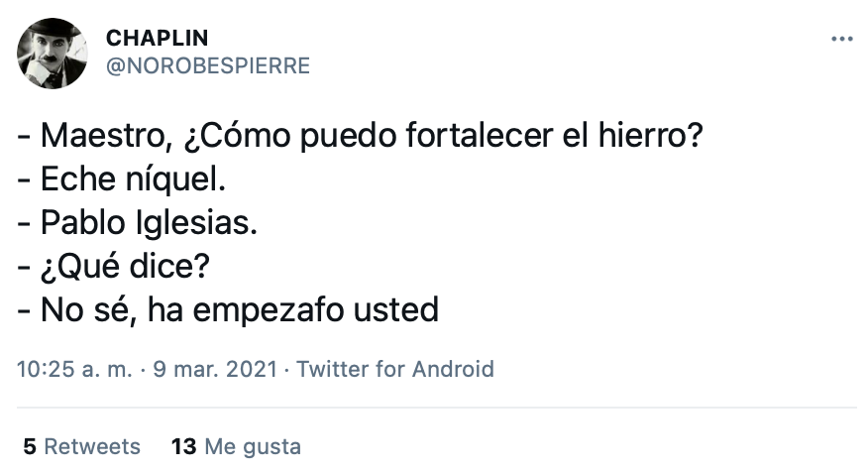The height and width of the screenshot is (474, 868).
Task: Open the three-dot more options menu
Action: pyautogui.click(x=841, y=40)
